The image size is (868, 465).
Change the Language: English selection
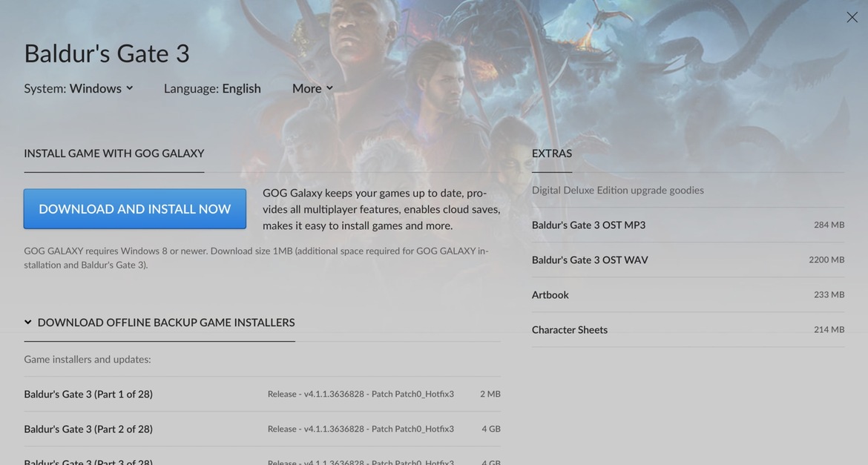point(212,88)
